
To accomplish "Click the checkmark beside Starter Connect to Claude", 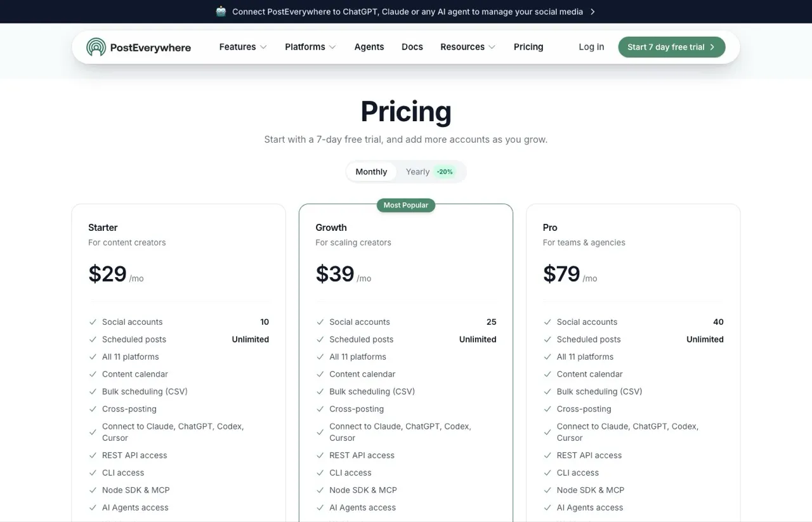I will (93, 433).
